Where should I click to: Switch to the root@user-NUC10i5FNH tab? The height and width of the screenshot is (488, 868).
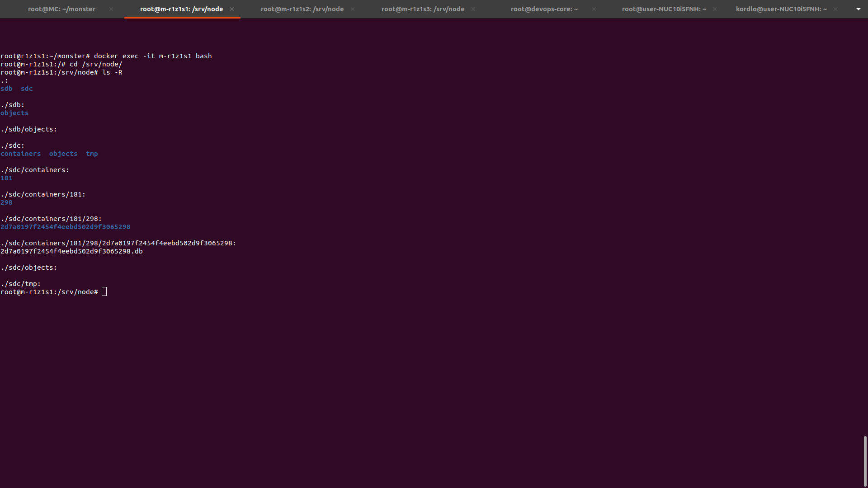(664, 9)
